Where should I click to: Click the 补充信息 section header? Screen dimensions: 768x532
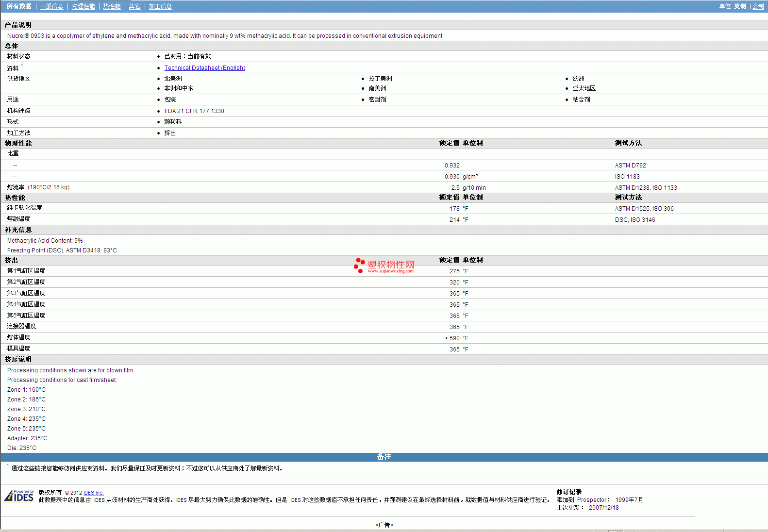[18, 230]
